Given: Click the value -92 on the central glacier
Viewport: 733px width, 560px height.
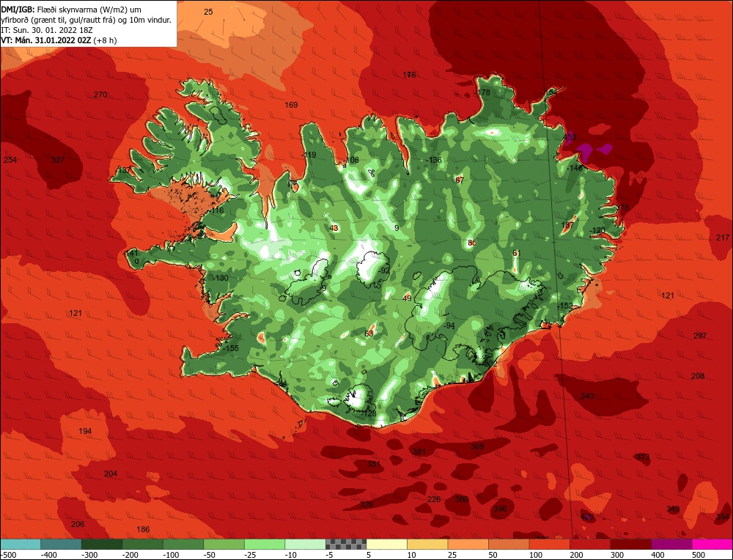Looking at the screenshot, I should [384, 271].
